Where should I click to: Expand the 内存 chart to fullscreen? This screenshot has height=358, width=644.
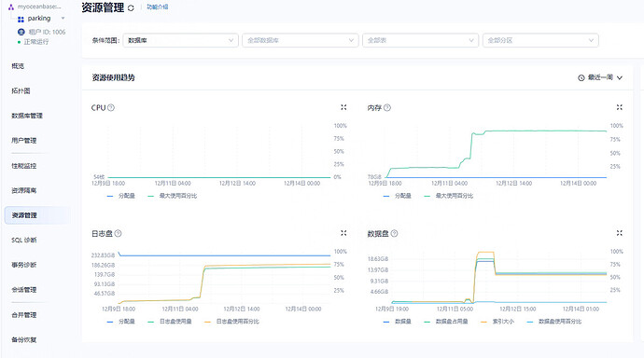(620, 107)
